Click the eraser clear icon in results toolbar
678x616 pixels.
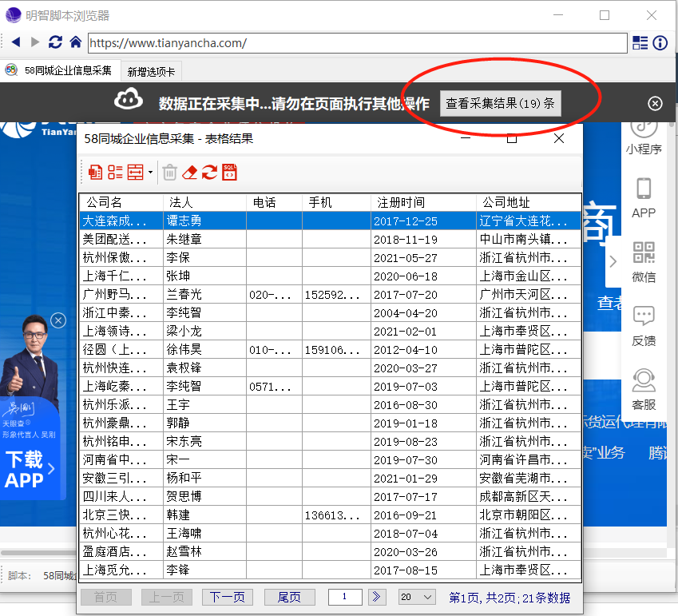(x=189, y=172)
